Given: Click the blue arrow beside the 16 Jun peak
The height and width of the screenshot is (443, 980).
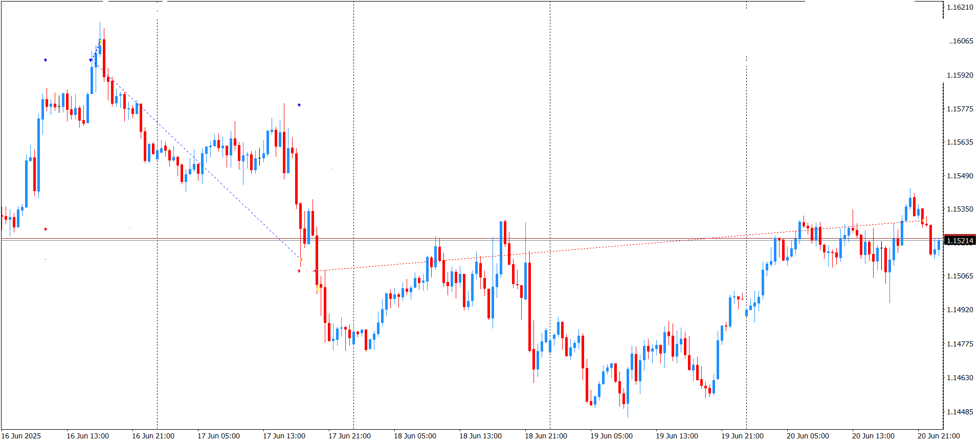Looking at the screenshot, I should [91, 60].
